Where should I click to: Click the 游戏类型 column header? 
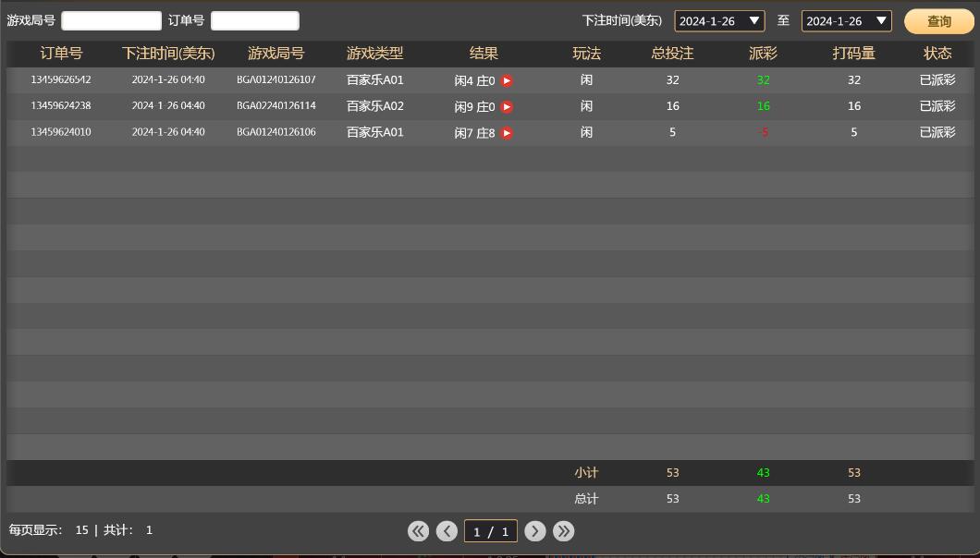point(375,54)
